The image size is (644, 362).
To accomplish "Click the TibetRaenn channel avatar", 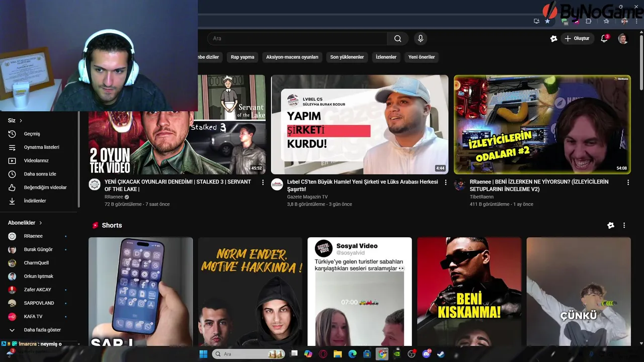I will [x=460, y=185].
